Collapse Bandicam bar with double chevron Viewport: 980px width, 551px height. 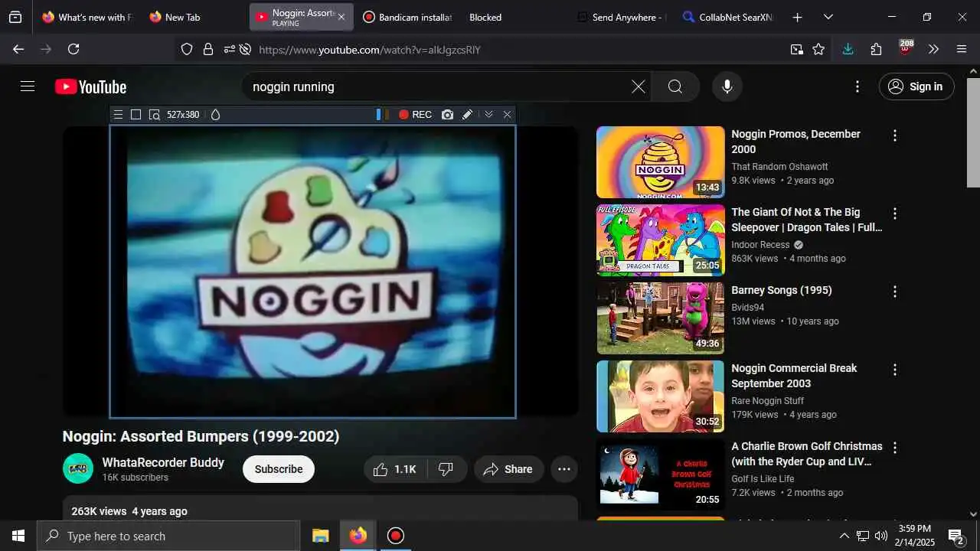click(488, 115)
